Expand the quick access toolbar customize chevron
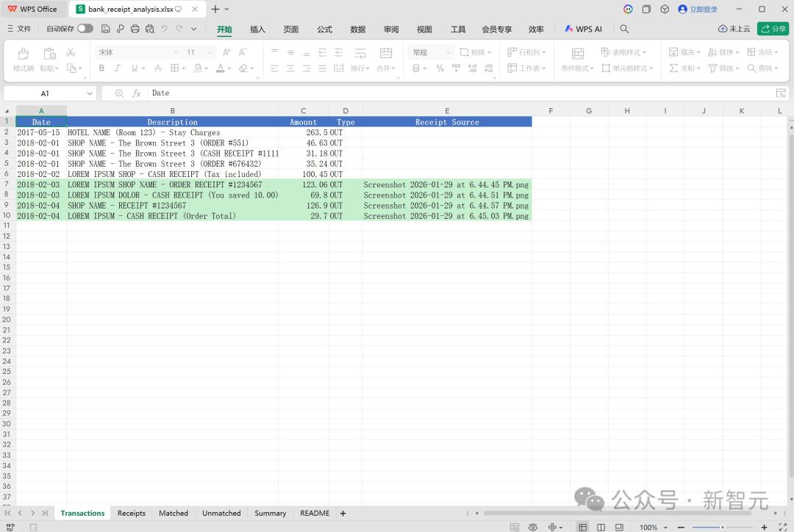 [193, 29]
